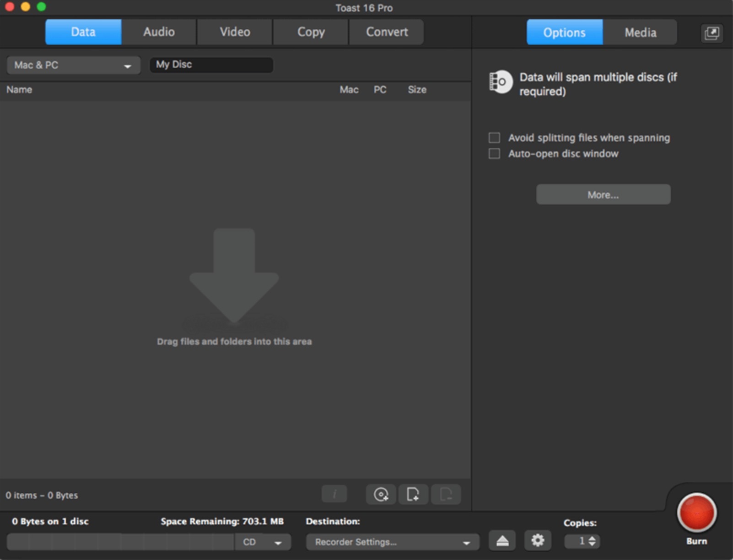733x560 pixels.
Task: Click the detach window icon at top right
Action: pos(711,33)
